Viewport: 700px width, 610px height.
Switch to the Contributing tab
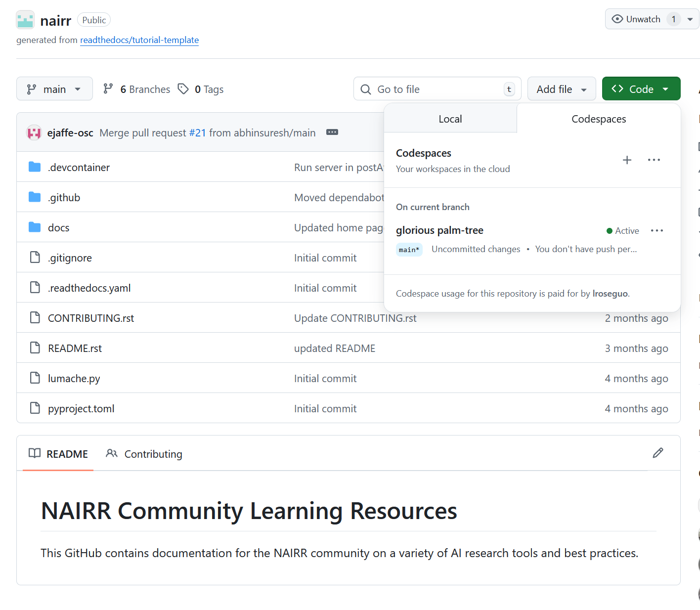(144, 454)
